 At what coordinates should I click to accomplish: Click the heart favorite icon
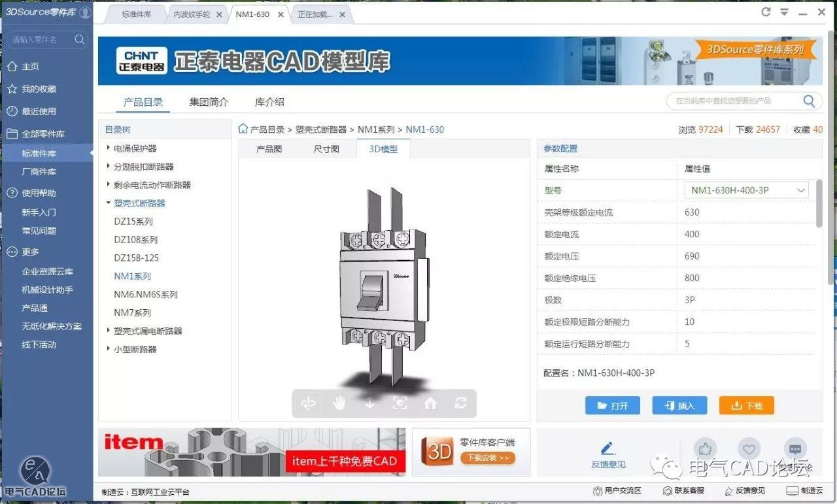[749, 449]
